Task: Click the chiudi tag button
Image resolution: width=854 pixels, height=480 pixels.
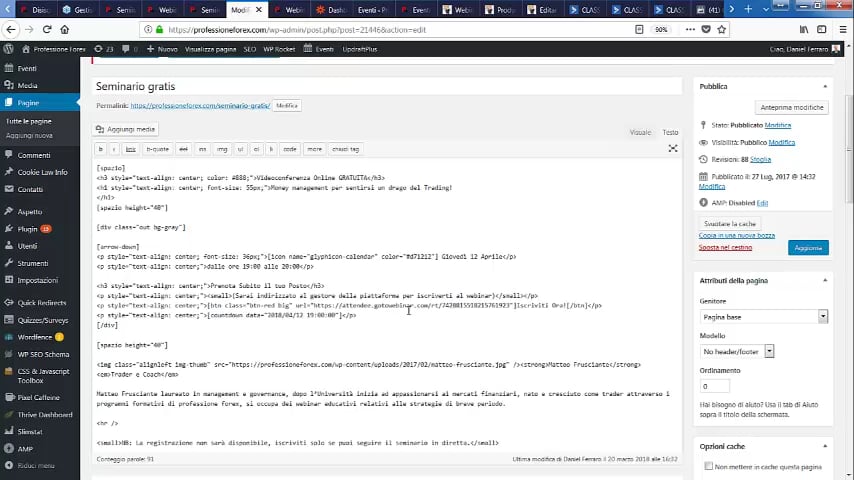Action: [x=345, y=149]
